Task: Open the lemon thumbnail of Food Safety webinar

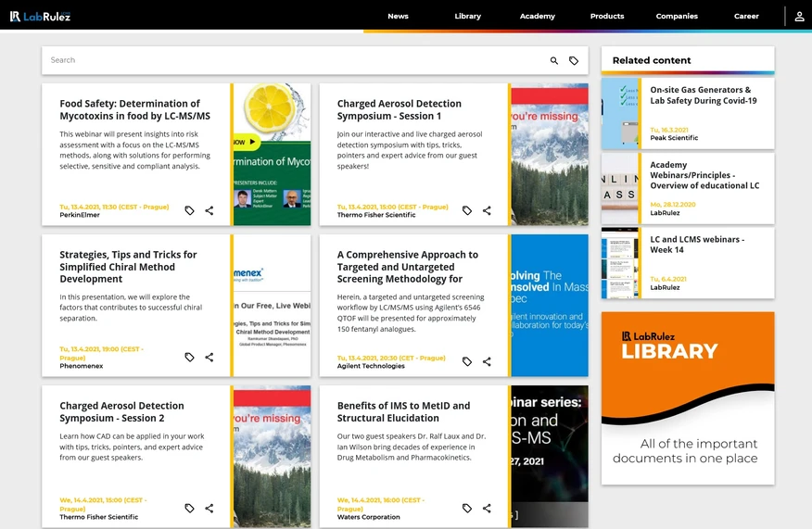Action: click(272, 154)
